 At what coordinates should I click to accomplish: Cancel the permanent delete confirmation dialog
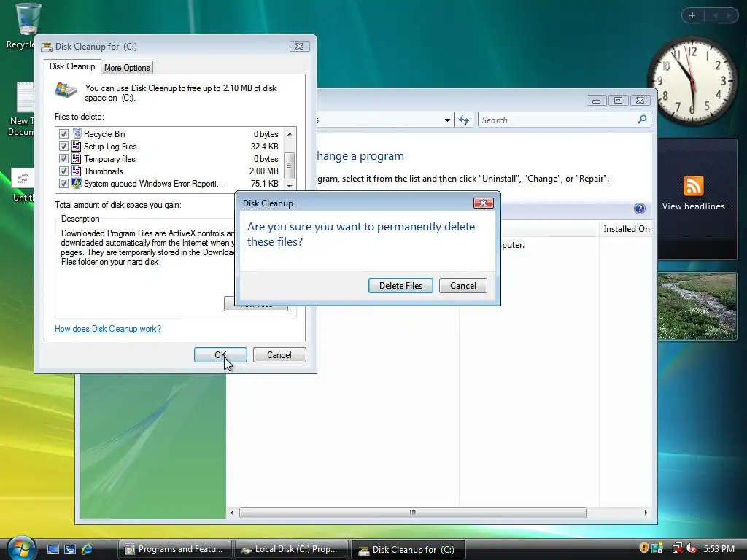[x=463, y=286]
